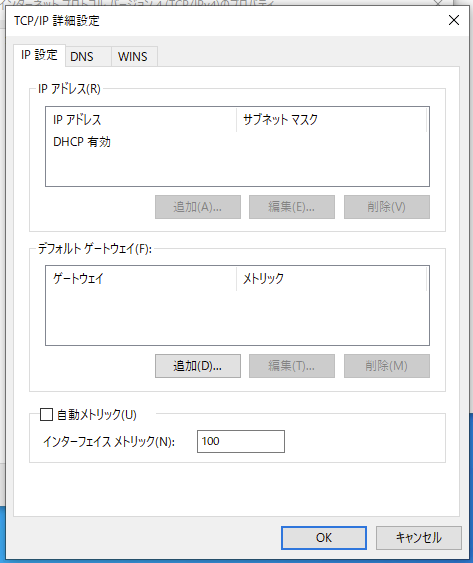Click the 編集(T)... gateway button
This screenshot has height=563, width=473.
(x=292, y=366)
